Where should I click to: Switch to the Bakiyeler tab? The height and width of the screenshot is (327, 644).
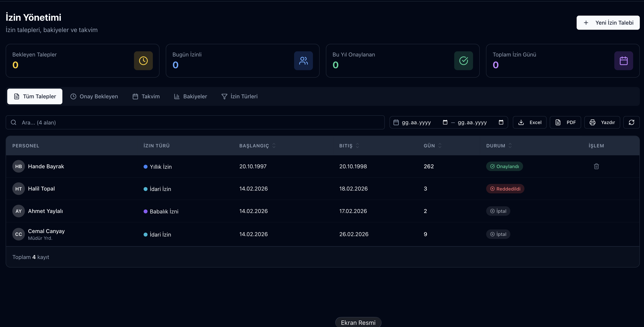(x=191, y=97)
